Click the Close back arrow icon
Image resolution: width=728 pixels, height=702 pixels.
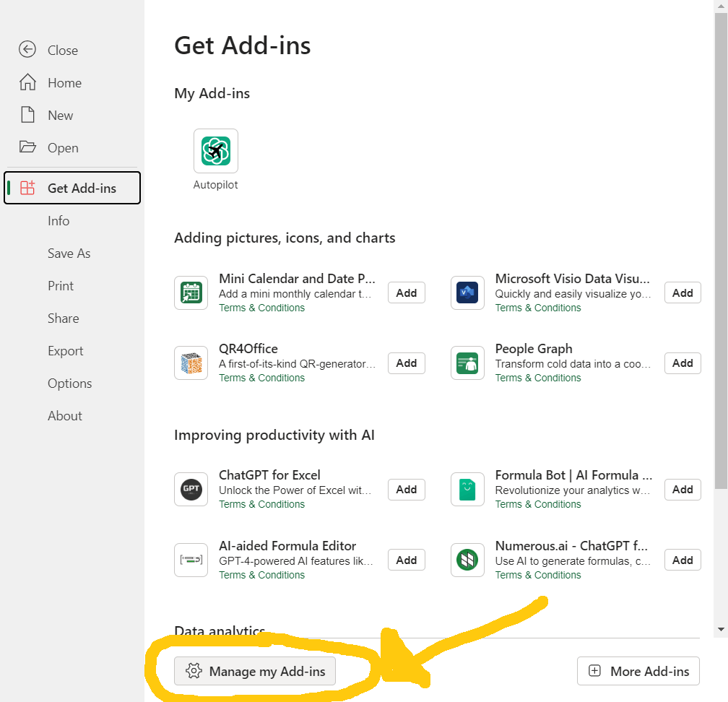click(27, 49)
